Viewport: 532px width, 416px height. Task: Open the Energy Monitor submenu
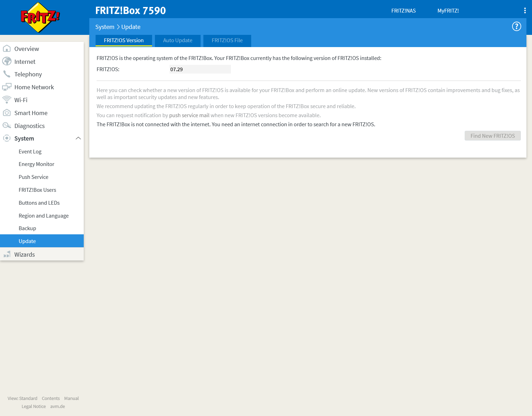[42, 164]
